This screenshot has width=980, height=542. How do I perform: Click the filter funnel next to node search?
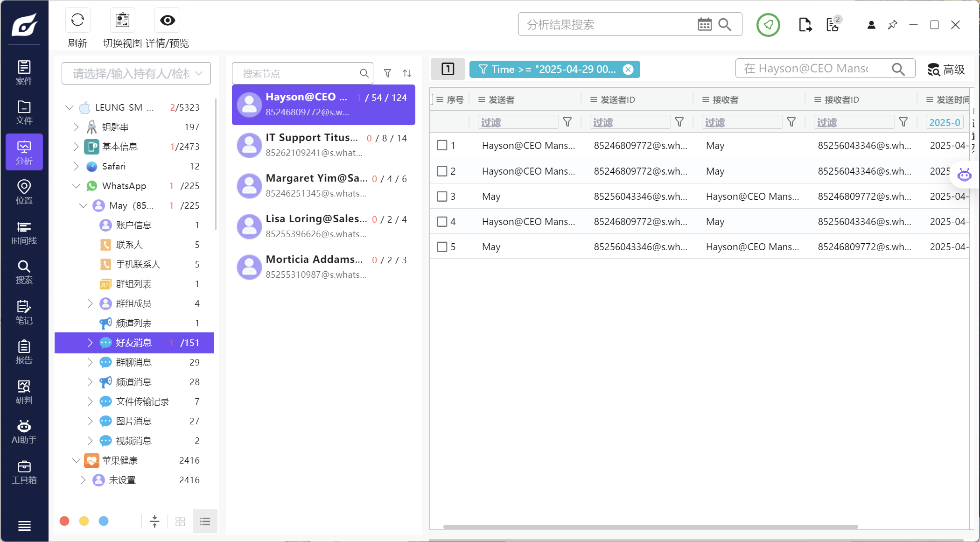tap(387, 73)
